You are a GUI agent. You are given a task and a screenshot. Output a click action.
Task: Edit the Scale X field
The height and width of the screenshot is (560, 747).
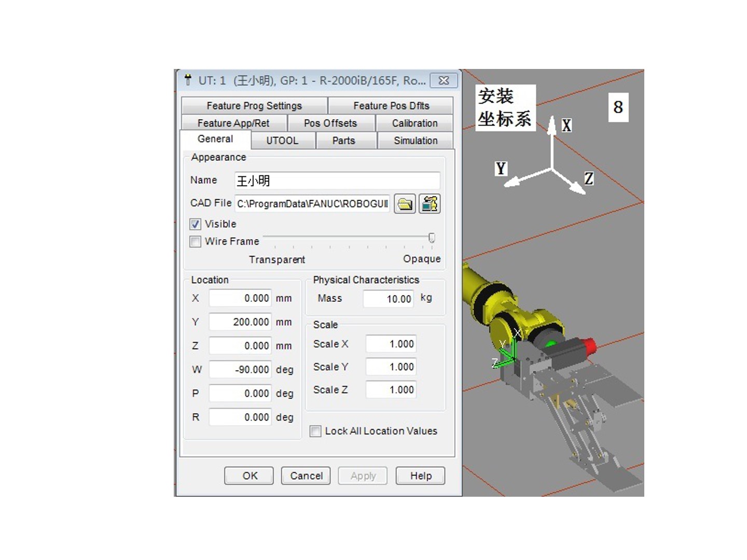click(x=391, y=344)
